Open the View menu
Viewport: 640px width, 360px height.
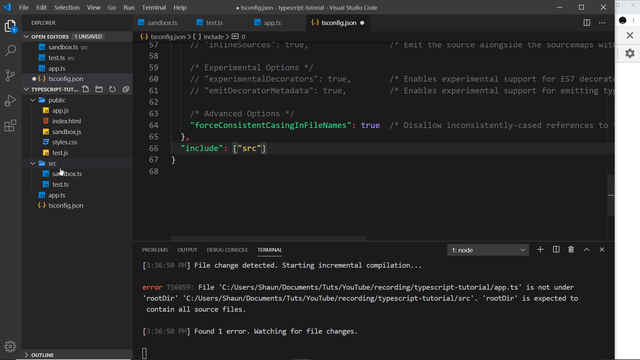[93, 7]
